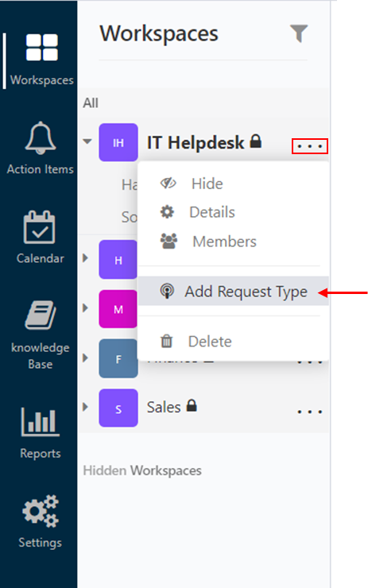Viewport: 368px width, 588px height.
Task: Expand the Sales workspace arrow
Action: [85, 407]
